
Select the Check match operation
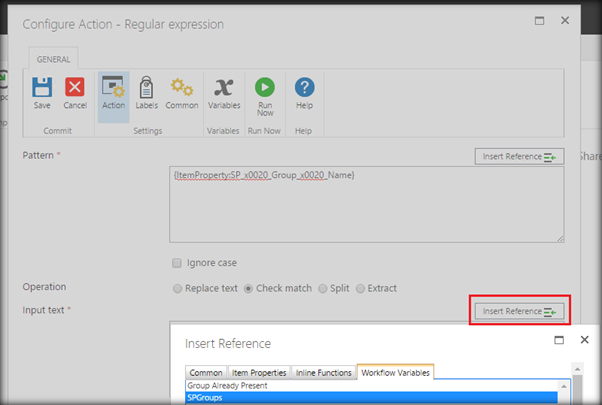(248, 288)
